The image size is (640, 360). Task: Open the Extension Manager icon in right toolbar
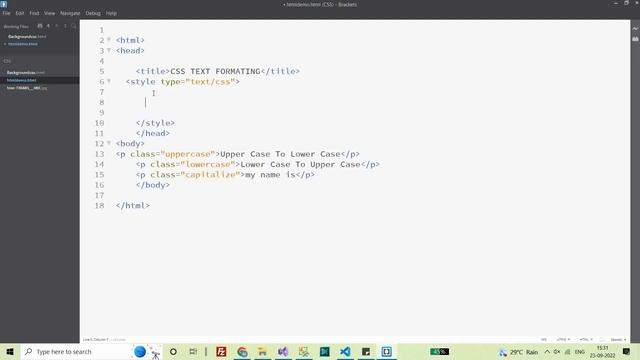(x=635, y=39)
